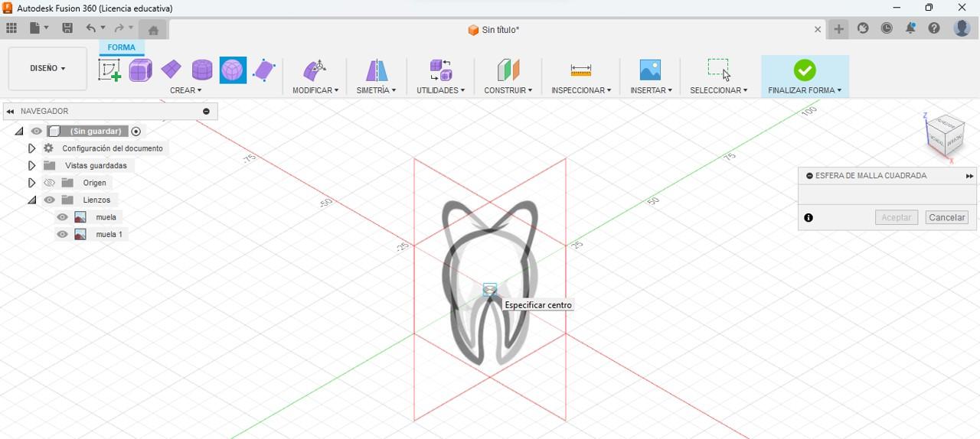Open the extensions icon in title bar
Image resolution: width=980 pixels, height=439 pixels.
863,28
